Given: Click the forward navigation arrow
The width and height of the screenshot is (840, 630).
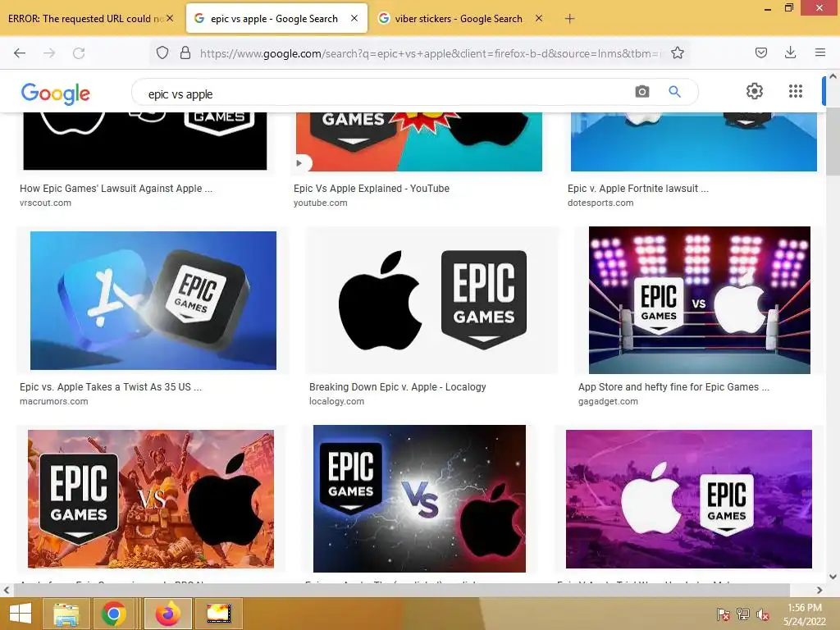Looking at the screenshot, I should coord(49,52).
